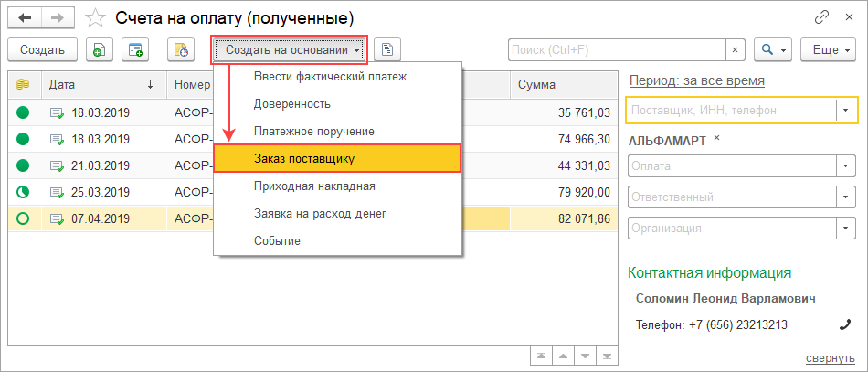Open the Период: за все время link
Screen dimensions: 868x372
pyautogui.click(x=696, y=80)
